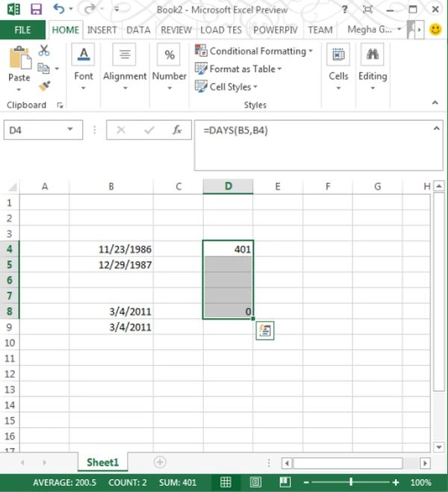Open the Name Box dropdown arrow
Viewport: 448px width, 492px height.
(x=70, y=129)
